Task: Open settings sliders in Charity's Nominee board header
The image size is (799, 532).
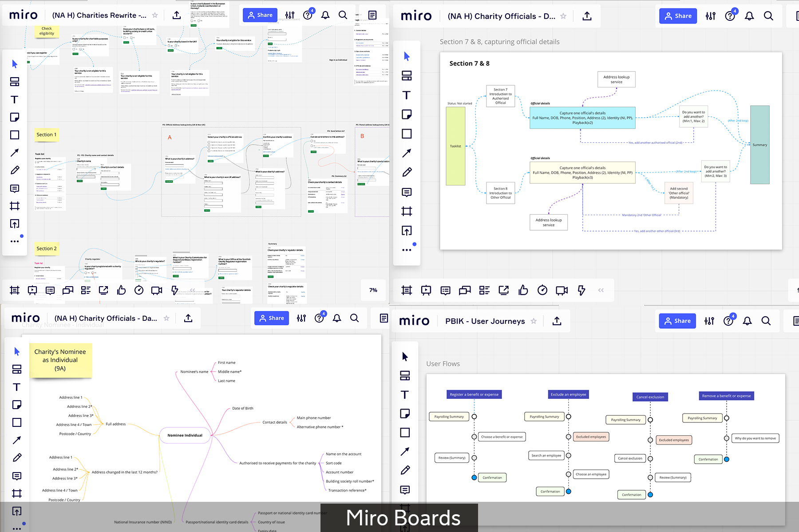Action: coord(301,318)
